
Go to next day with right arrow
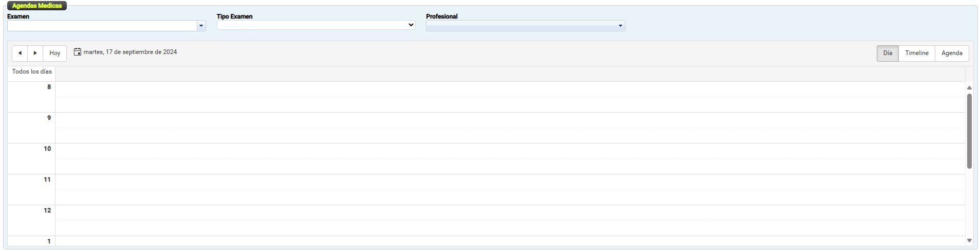point(35,53)
